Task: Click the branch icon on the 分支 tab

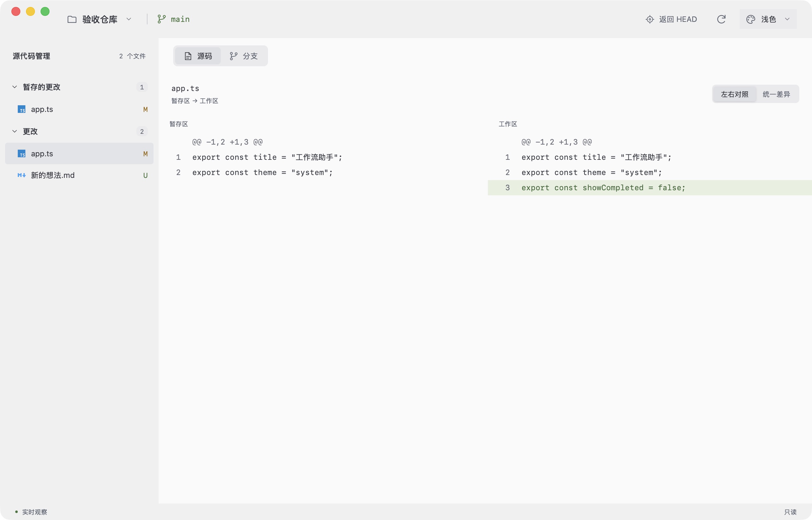Action: click(233, 56)
